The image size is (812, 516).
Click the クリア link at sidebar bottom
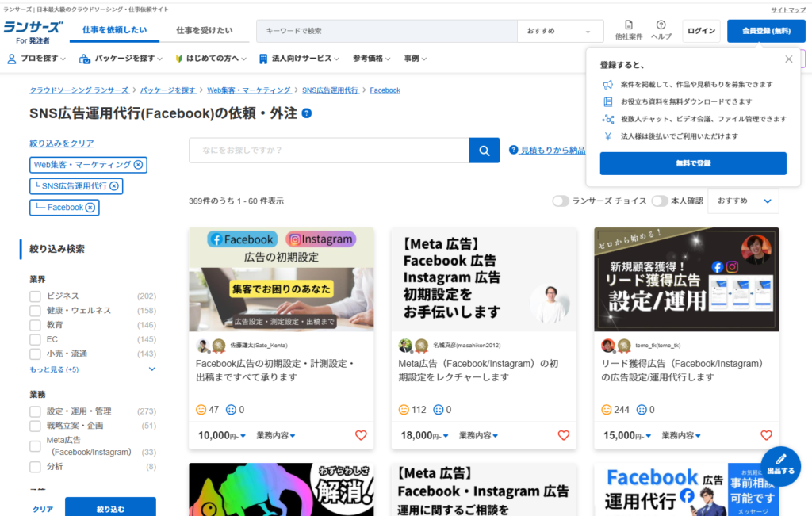point(43,510)
